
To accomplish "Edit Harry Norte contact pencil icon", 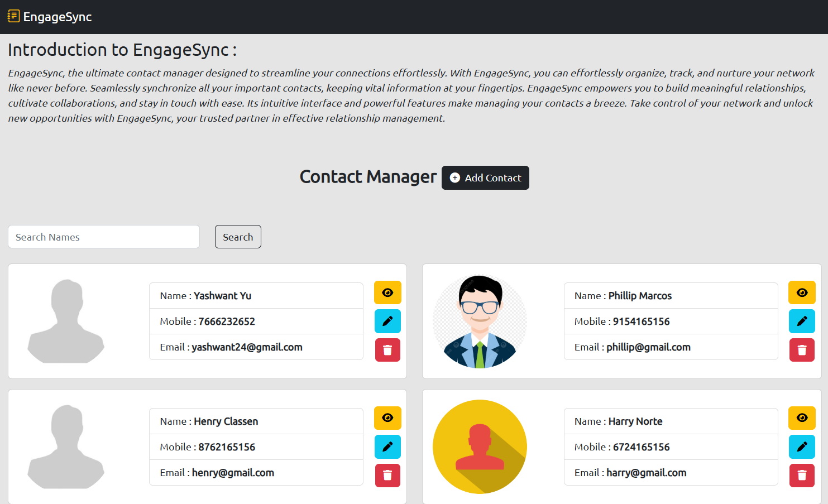I will point(802,447).
